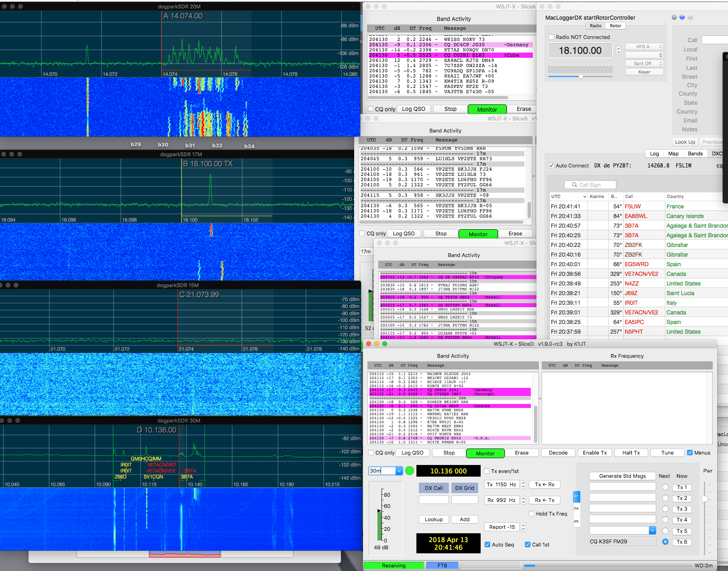Click the Call input field in MacLoggerDX
Viewport: 728px width, 571px height.
tap(715, 40)
